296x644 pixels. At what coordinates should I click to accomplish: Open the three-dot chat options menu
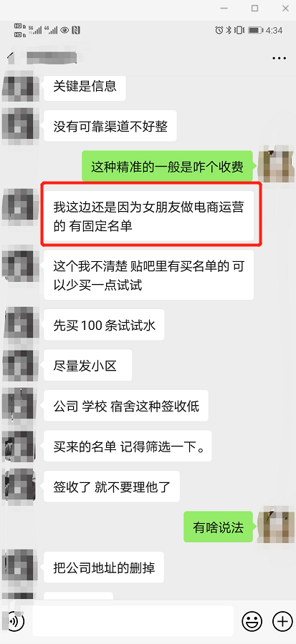pyautogui.click(x=279, y=58)
